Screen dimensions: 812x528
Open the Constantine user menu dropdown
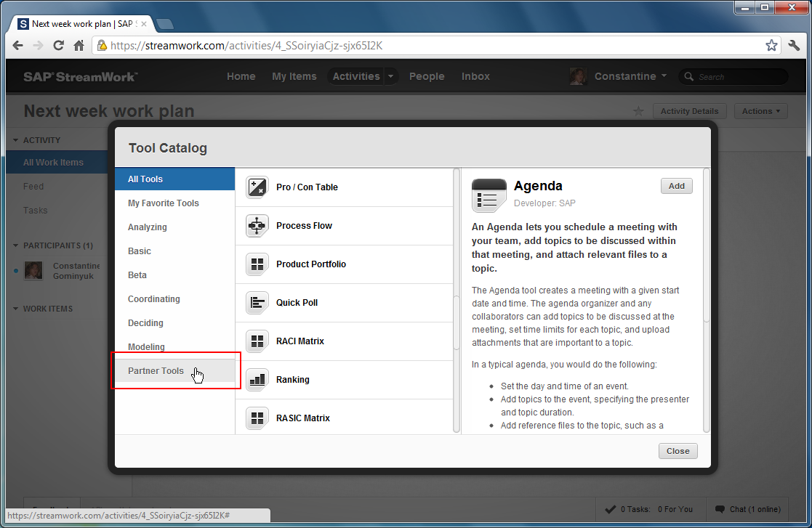664,76
